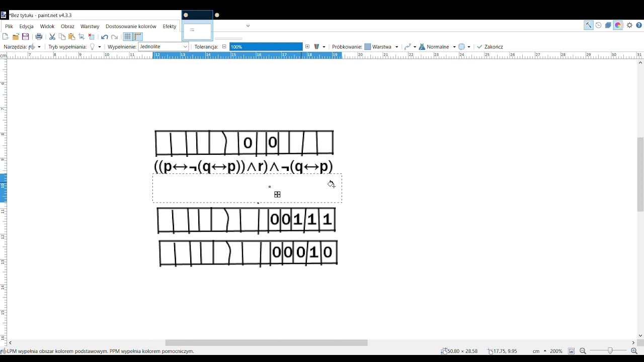Click the scroll-down arrow on vertical scrollbar
Viewport: 644px width, 362px height.
pos(640,335)
